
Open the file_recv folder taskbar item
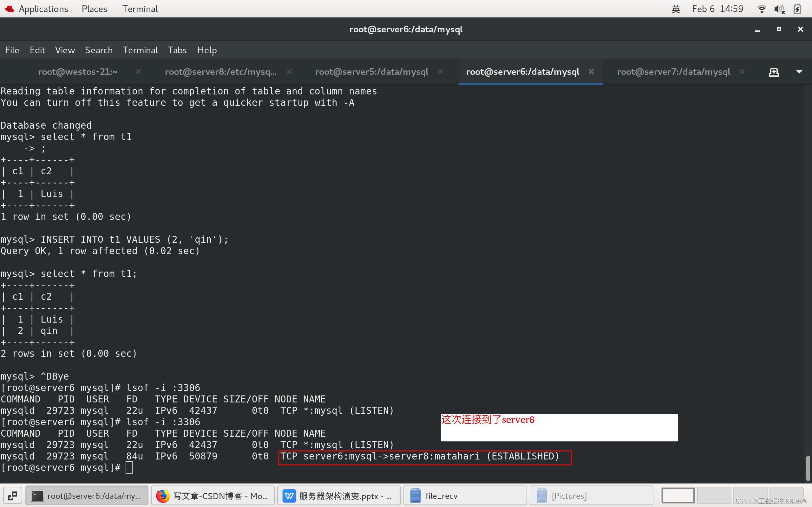(x=465, y=496)
